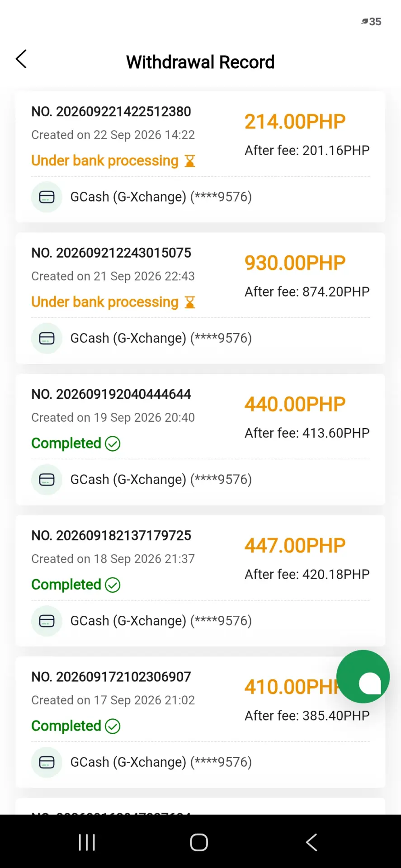Tap card icon on 930.00PHP withdrawal
Viewport: 401px width, 868px height.
click(x=47, y=338)
